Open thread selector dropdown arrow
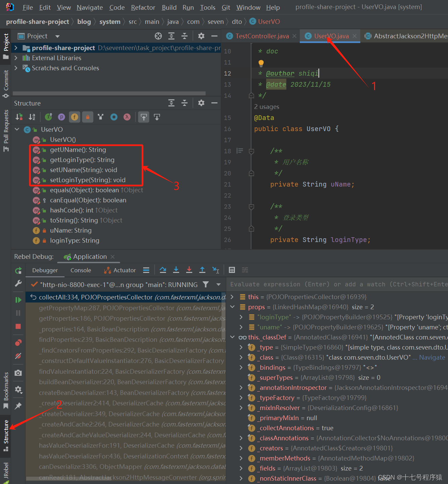Image resolution: width=448 pixels, height=484 pixels. click(x=218, y=285)
